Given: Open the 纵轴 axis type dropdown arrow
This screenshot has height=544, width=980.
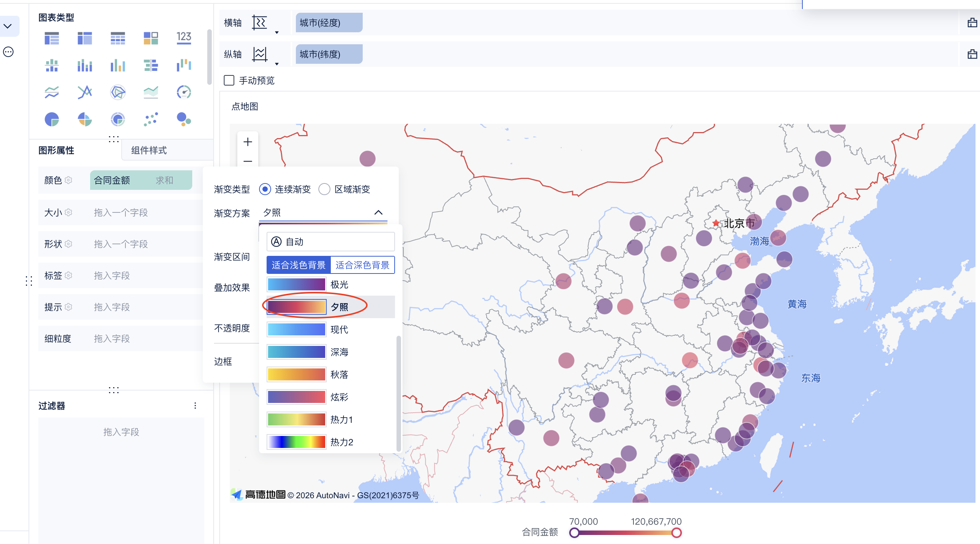Looking at the screenshot, I should point(277,64).
